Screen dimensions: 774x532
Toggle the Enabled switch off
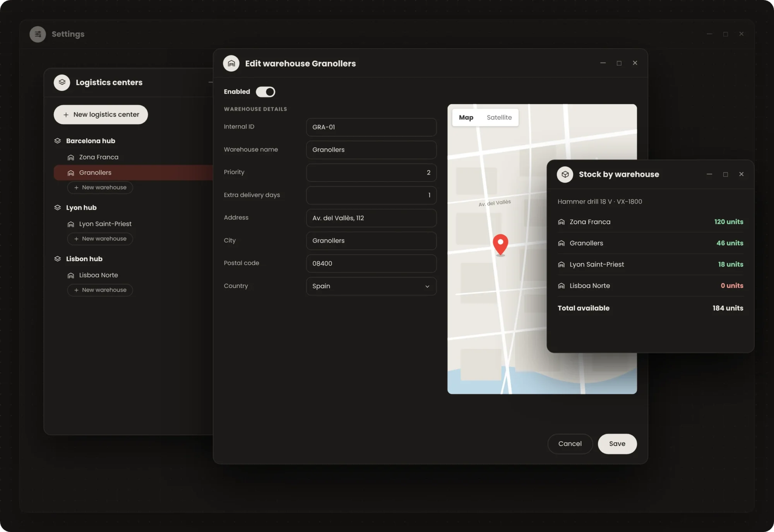tap(265, 92)
